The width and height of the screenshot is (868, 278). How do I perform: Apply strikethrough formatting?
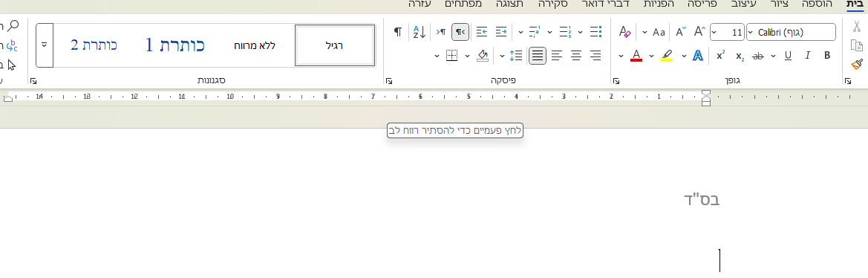pyautogui.click(x=758, y=56)
